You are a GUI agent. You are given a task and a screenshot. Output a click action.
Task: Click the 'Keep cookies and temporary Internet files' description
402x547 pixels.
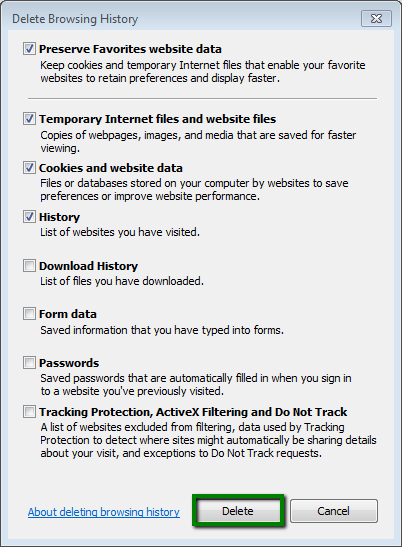[x=203, y=72]
